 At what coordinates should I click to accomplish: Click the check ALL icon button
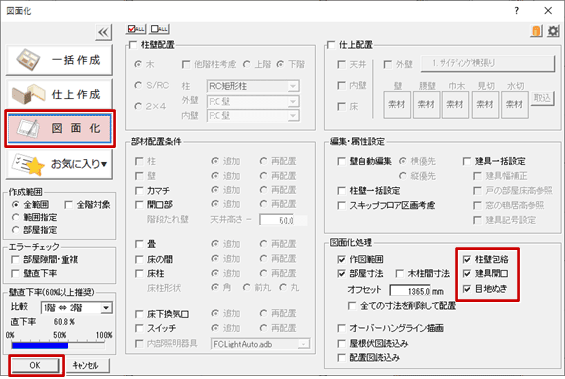coord(136,29)
